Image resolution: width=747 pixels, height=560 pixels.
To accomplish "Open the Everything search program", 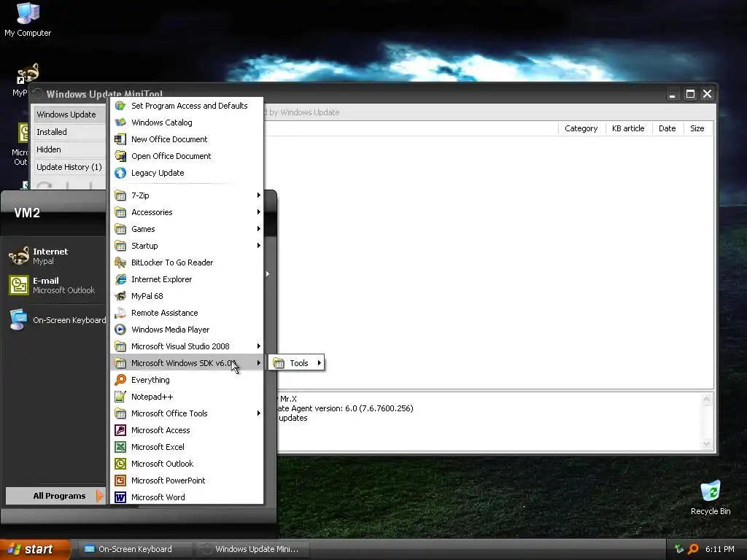I will 187,379.
